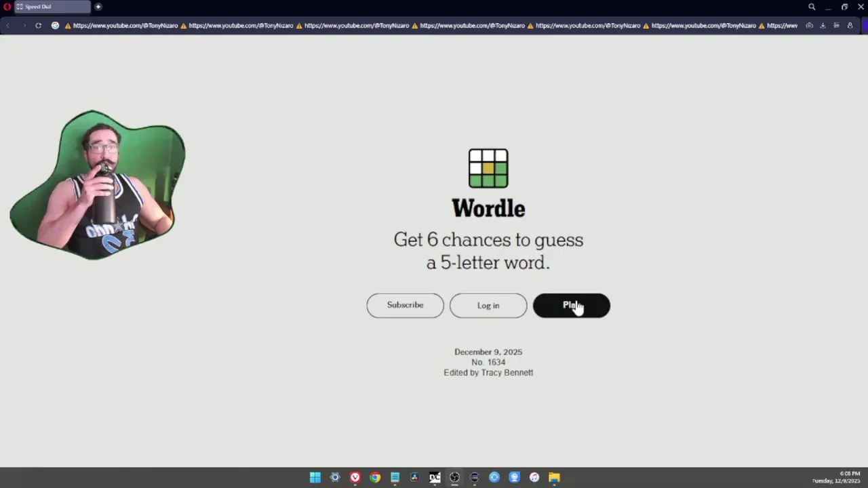The image size is (868, 488).
Task: Go back to previous page
Action: click(8, 26)
